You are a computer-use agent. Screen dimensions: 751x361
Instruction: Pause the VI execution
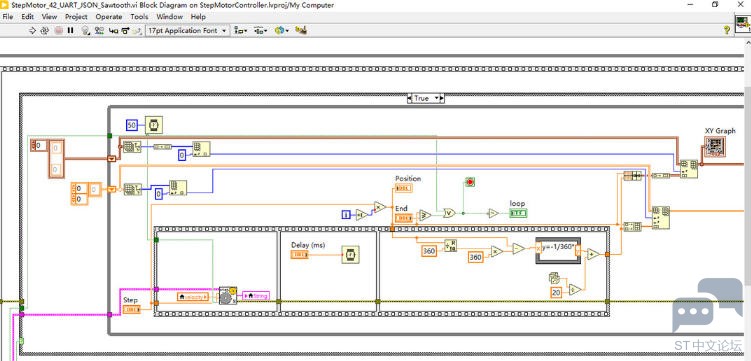click(71, 31)
